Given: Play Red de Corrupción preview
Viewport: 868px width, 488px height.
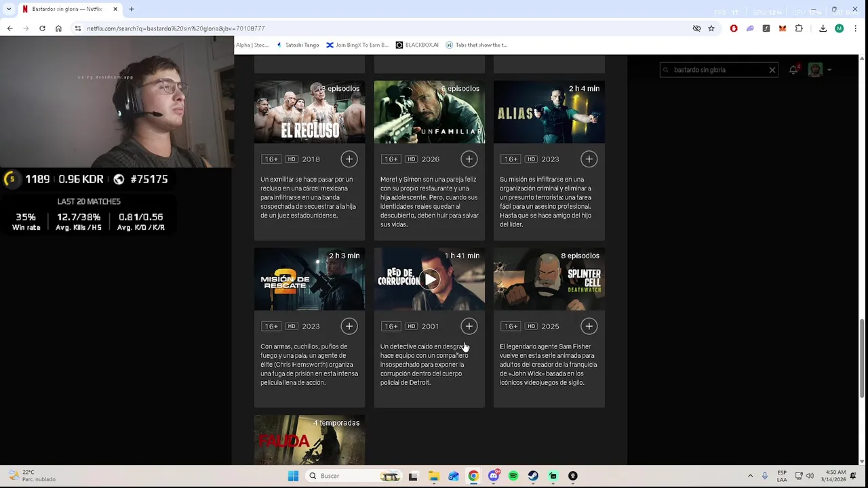Looking at the screenshot, I should coord(430,279).
